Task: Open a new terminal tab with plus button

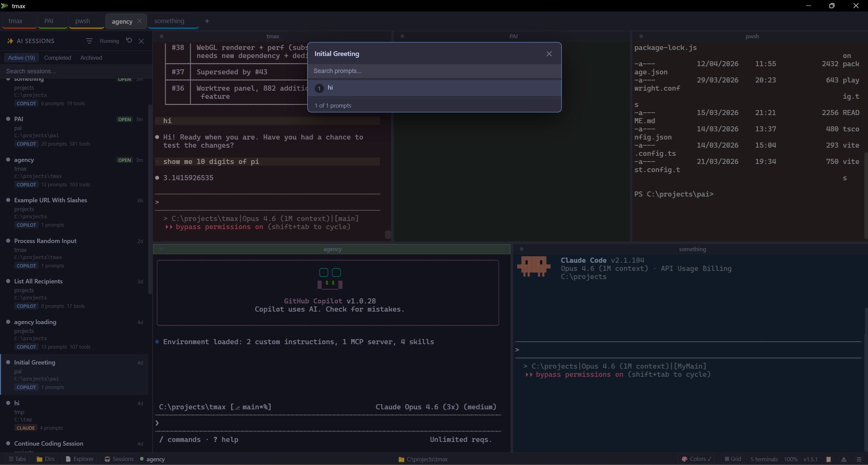Action: [207, 21]
